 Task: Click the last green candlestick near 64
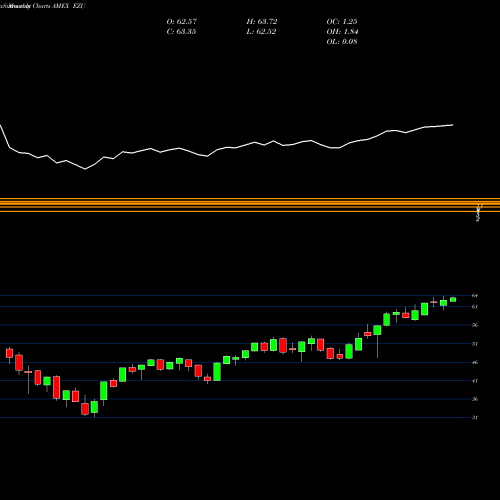point(453,299)
